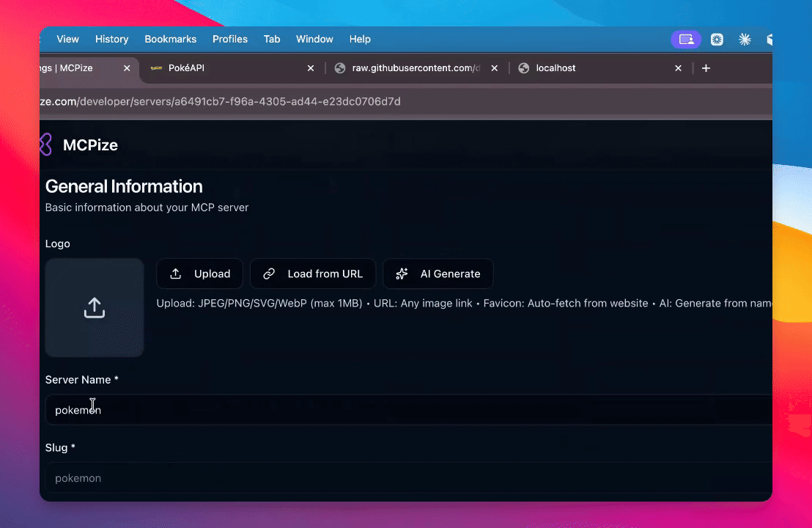Close the localhost tab
The image size is (812, 528).
678,68
